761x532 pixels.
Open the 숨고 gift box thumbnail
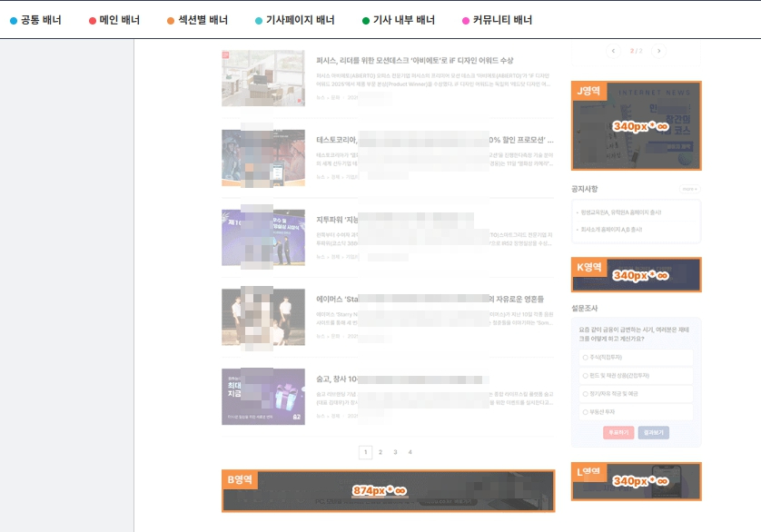pyautogui.click(x=263, y=397)
